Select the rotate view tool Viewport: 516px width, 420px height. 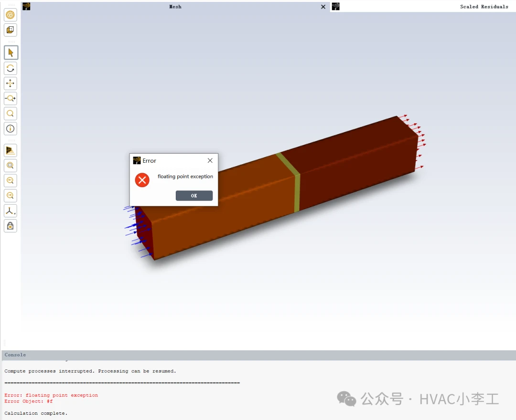click(11, 68)
